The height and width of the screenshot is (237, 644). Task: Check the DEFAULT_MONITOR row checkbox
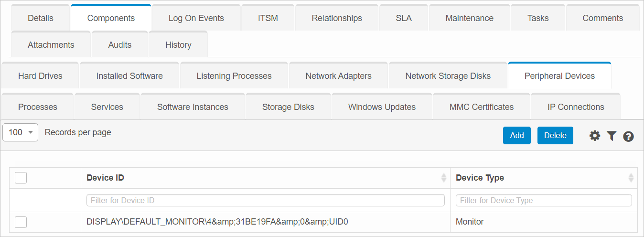(21, 222)
